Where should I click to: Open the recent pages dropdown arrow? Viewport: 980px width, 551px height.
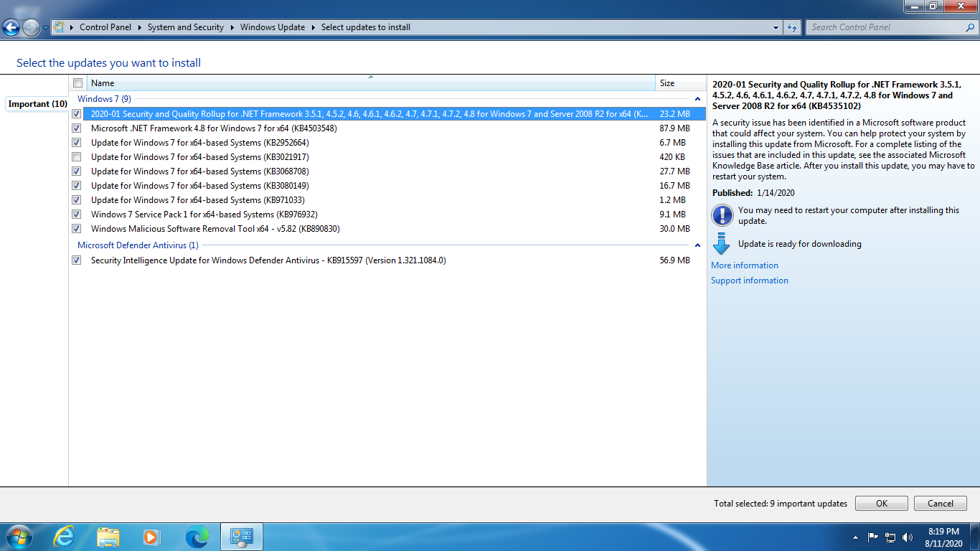click(x=45, y=28)
